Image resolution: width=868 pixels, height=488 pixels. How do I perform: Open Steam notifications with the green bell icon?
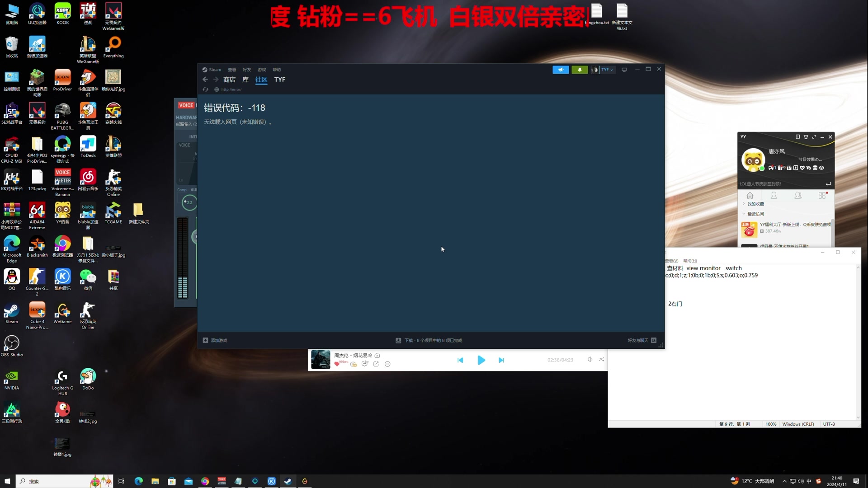click(579, 70)
